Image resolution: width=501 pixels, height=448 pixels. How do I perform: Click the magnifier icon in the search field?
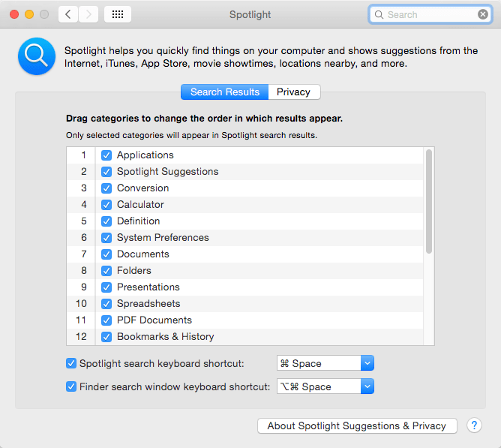[379, 15]
